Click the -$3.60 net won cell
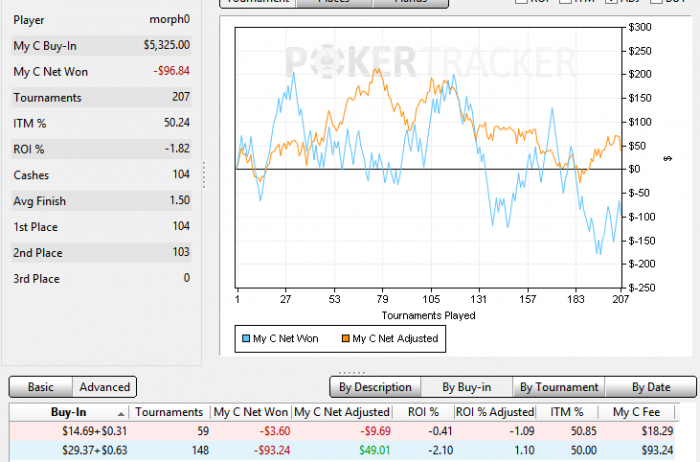700x462 pixels. [x=275, y=431]
